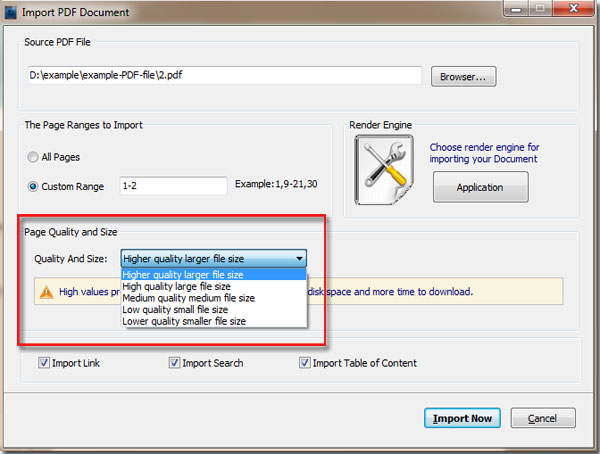
Task: Disable Import Table of Content checkbox
Action: coord(305,363)
